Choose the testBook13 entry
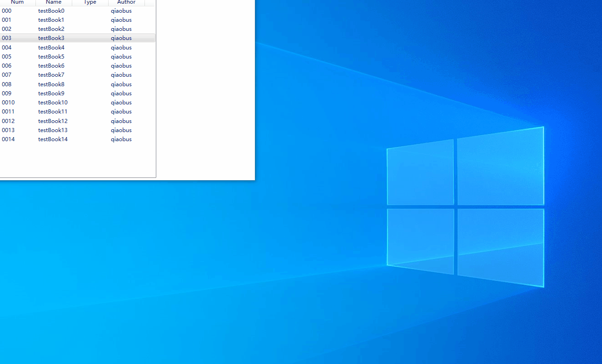Screen dimensions: 602x364 click(x=53, y=130)
